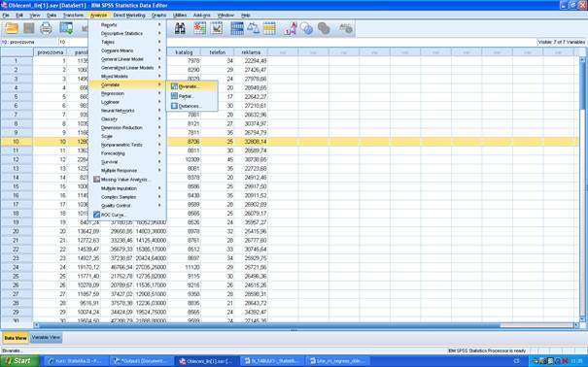
Task: Click the Neural Networks menu entry
Action: pos(127,111)
